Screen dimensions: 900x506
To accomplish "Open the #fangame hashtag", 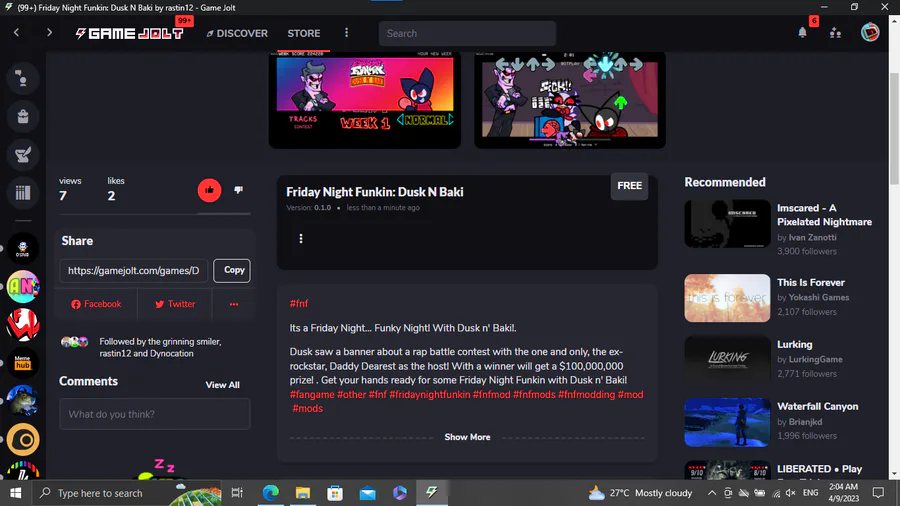I will [x=312, y=394].
